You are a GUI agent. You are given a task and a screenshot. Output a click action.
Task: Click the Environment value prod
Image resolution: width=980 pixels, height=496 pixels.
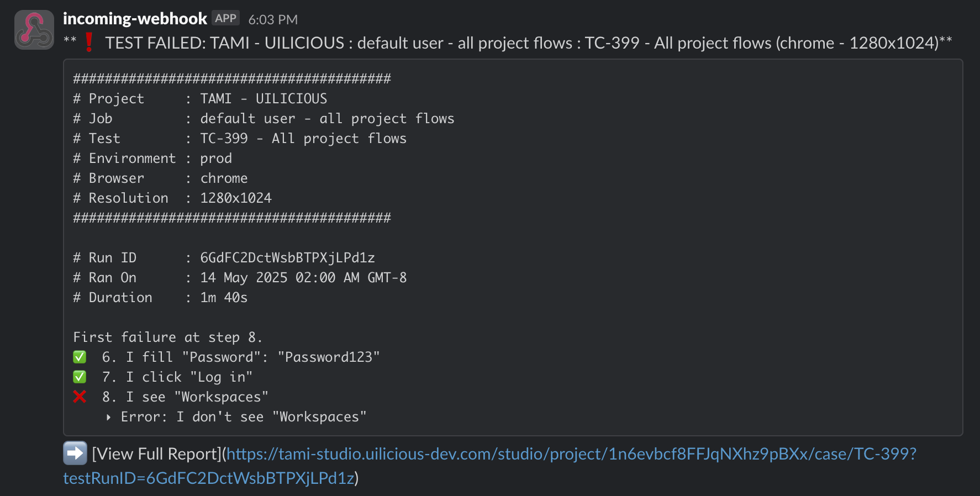pos(216,159)
